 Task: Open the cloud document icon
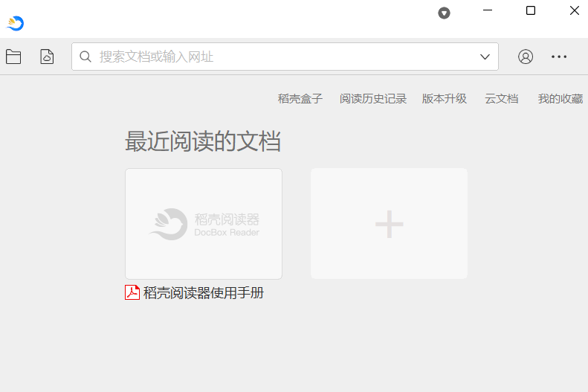(47, 57)
